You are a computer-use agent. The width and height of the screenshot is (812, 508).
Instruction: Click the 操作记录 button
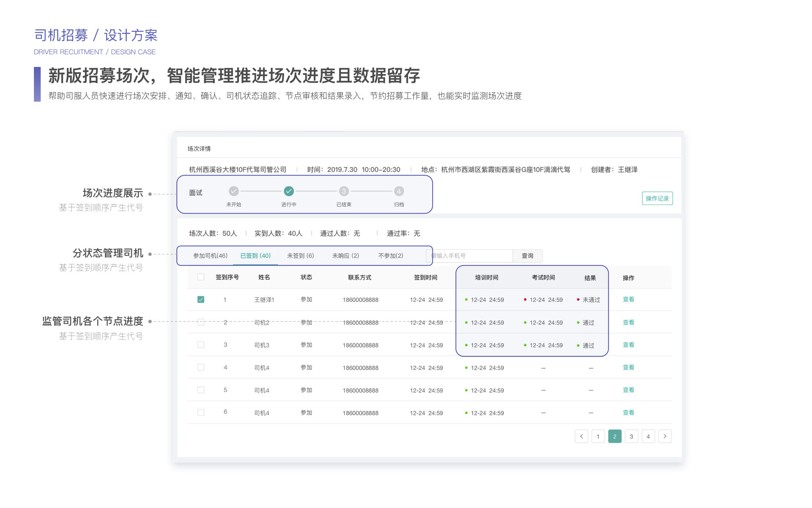[x=657, y=199]
